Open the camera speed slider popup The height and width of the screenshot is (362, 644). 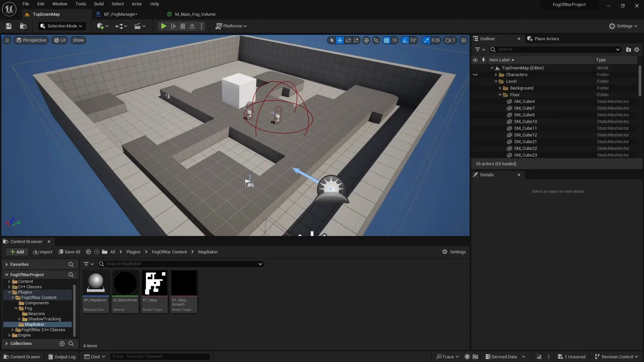coord(450,40)
